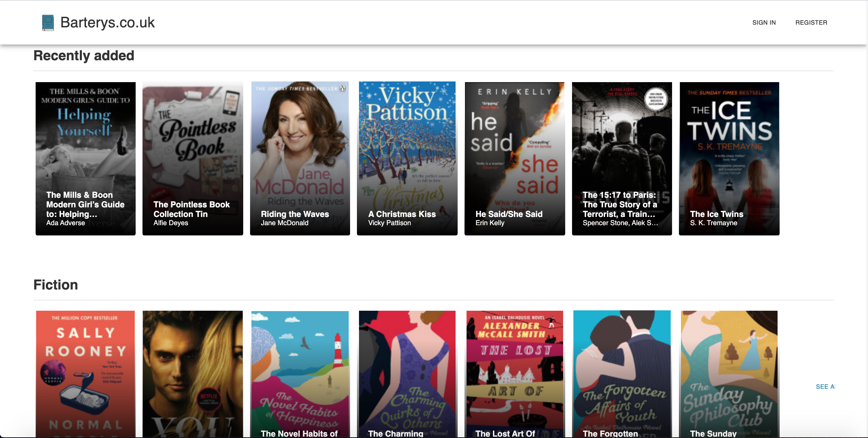Open The Forgotten Affairs of Youth
Image resolution: width=868 pixels, height=438 pixels.
click(x=622, y=373)
